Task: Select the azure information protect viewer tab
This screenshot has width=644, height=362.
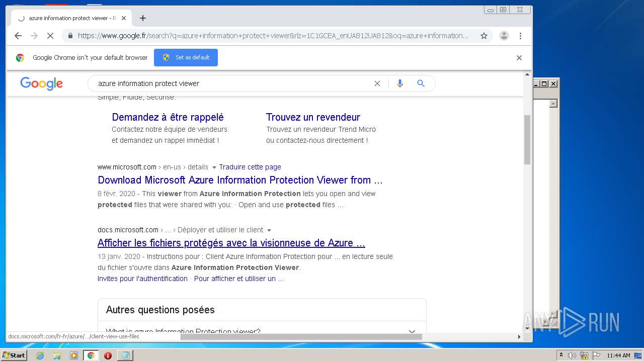Action: click(71, 18)
